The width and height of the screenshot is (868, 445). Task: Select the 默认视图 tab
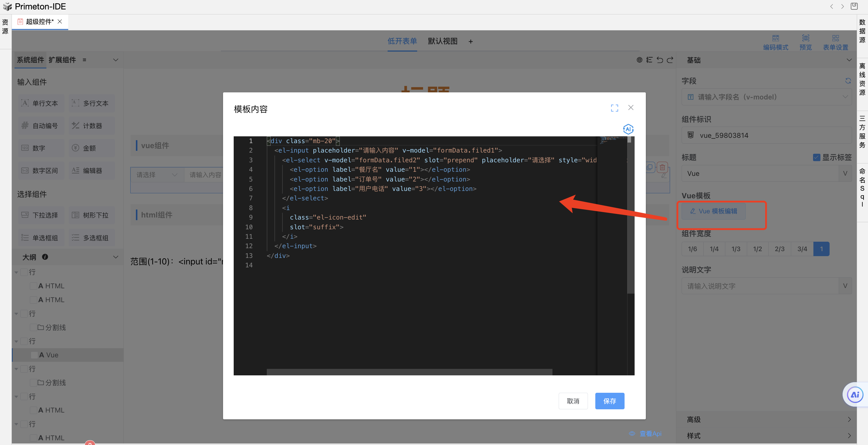(443, 41)
